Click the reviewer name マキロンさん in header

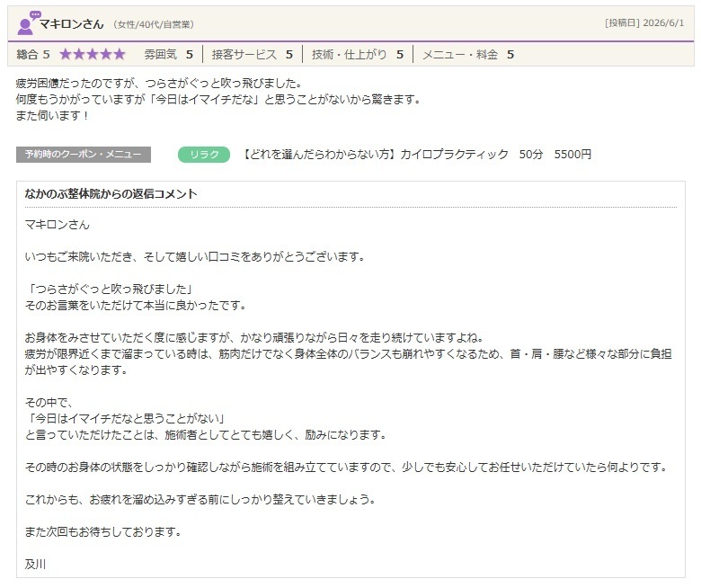click(72, 23)
